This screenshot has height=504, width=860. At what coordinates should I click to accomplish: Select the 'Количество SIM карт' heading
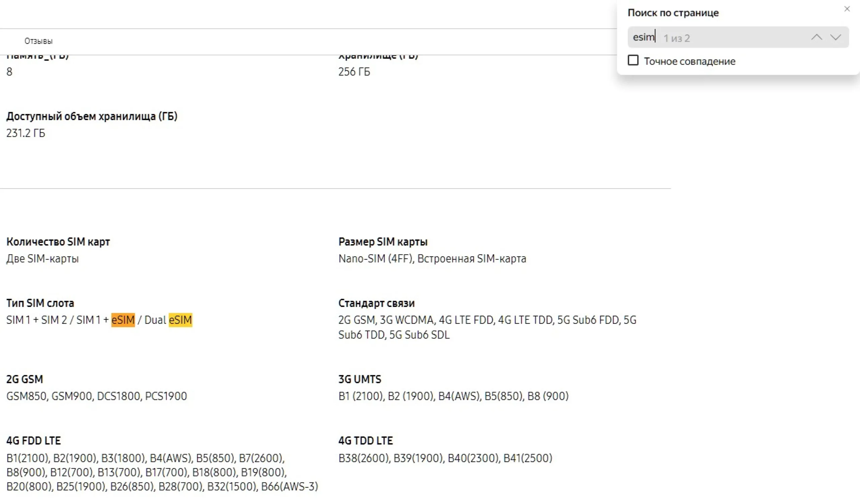point(58,242)
